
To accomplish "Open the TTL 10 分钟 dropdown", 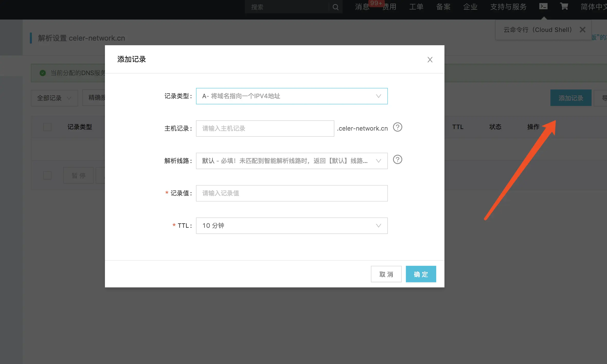I will coord(292,226).
